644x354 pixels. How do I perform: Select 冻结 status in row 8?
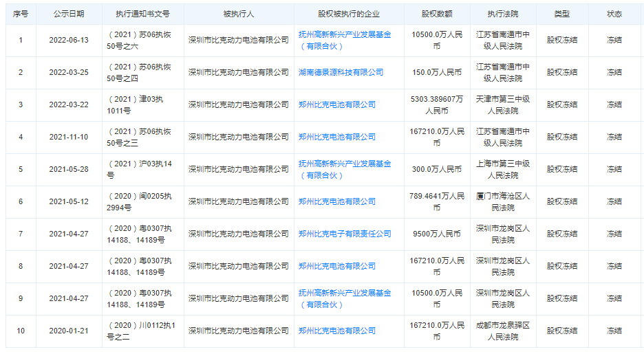(614, 266)
